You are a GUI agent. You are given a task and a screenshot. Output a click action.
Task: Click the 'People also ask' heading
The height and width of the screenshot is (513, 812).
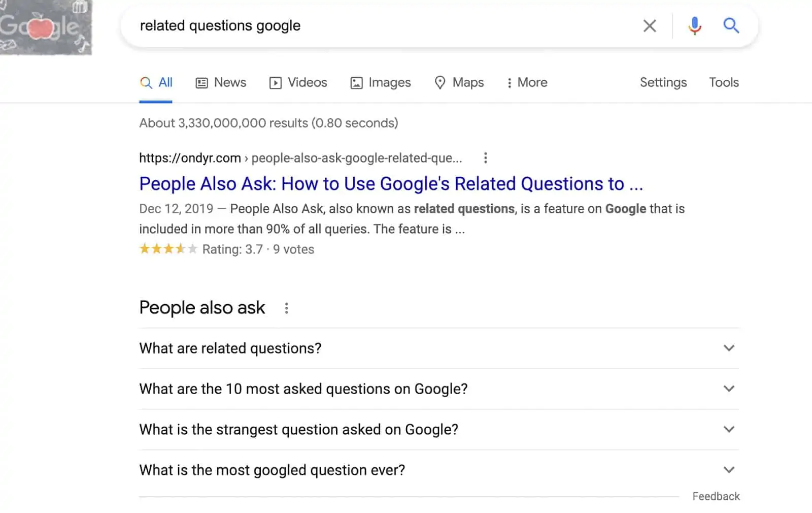(x=202, y=308)
